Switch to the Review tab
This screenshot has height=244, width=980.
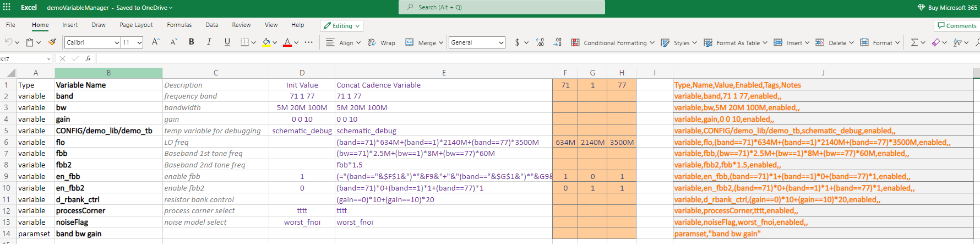pyautogui.click(x=241, y=25)
